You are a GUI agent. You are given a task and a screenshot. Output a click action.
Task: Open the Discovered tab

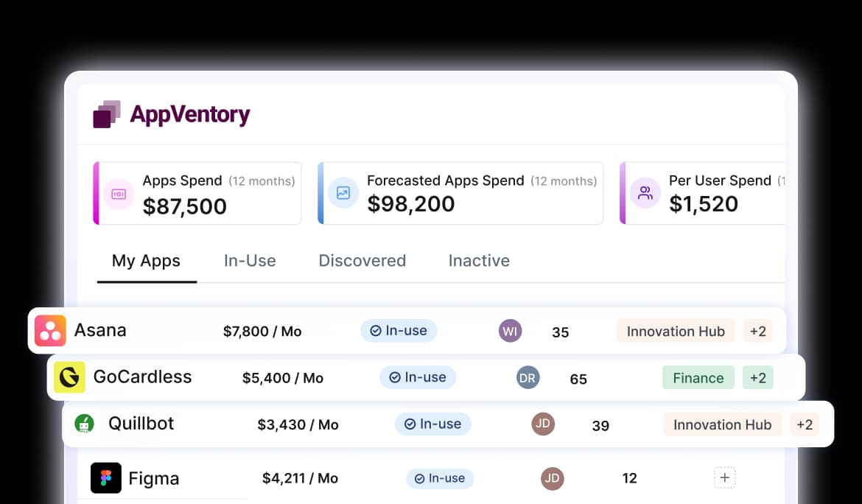[x=362, y=261]
